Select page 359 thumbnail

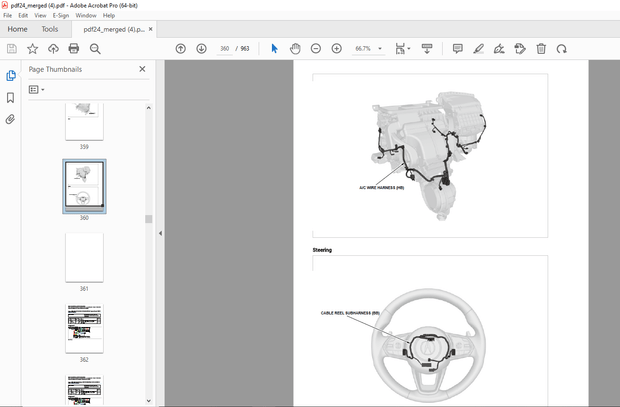click(x=84, y=121)
